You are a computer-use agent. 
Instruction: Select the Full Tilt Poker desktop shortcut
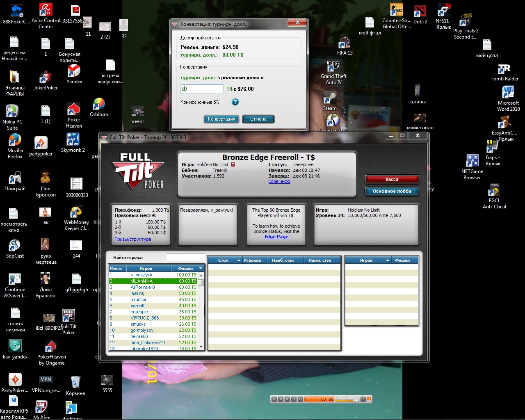pyautogui.click(x=68, y=322)
